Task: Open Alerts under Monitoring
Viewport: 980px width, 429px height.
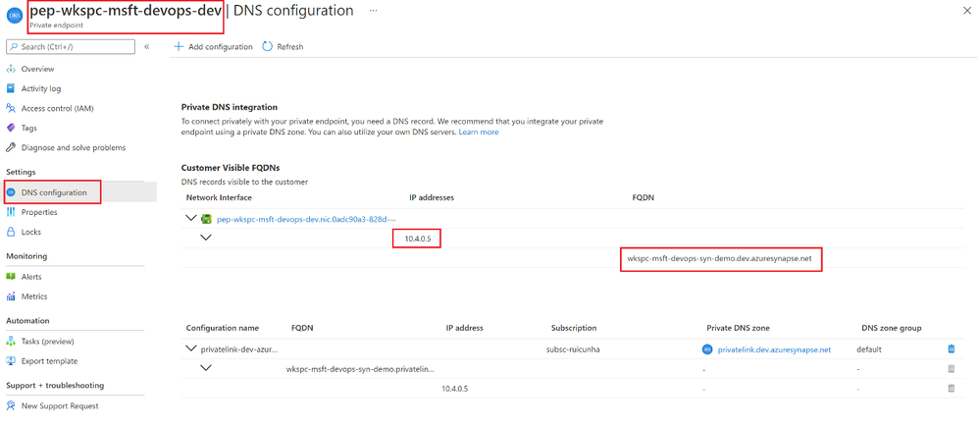Action: click(x=31, y=277)
